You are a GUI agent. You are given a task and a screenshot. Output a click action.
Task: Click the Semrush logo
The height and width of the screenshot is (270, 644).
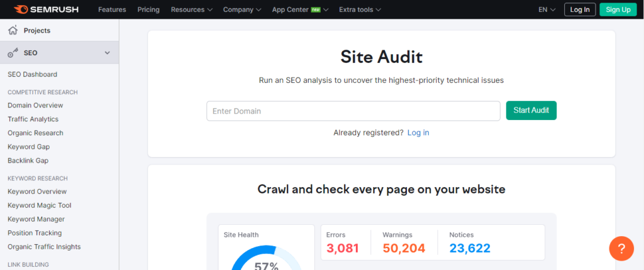point(45,9)
